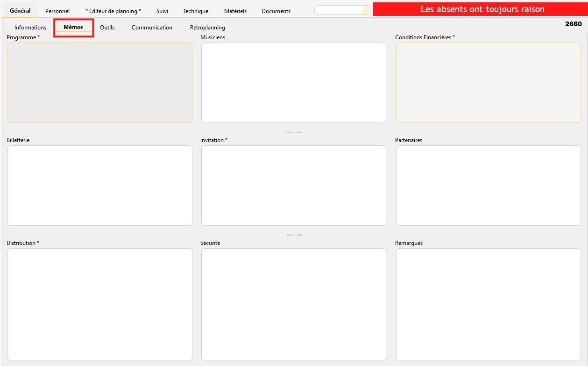Screen dimensions: 588x366
Task: Open the Outils sub-tab
Action: 107,28
